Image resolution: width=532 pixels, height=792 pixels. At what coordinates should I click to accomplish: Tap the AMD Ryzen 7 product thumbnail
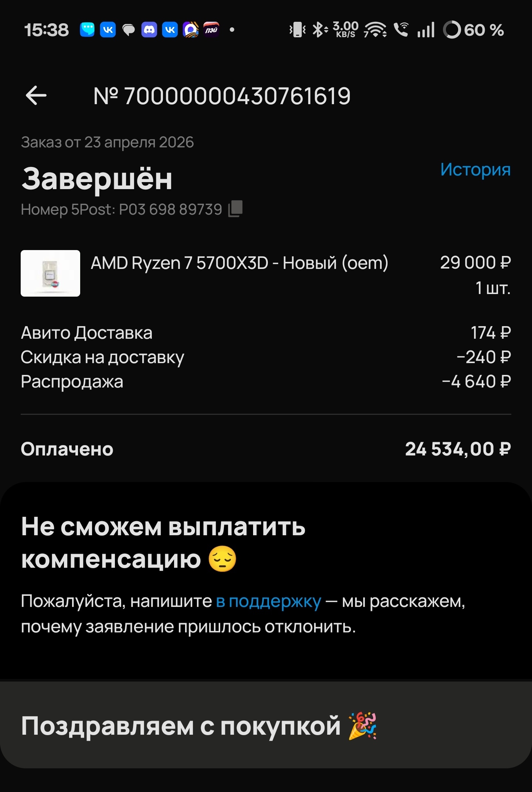(50, 273)
